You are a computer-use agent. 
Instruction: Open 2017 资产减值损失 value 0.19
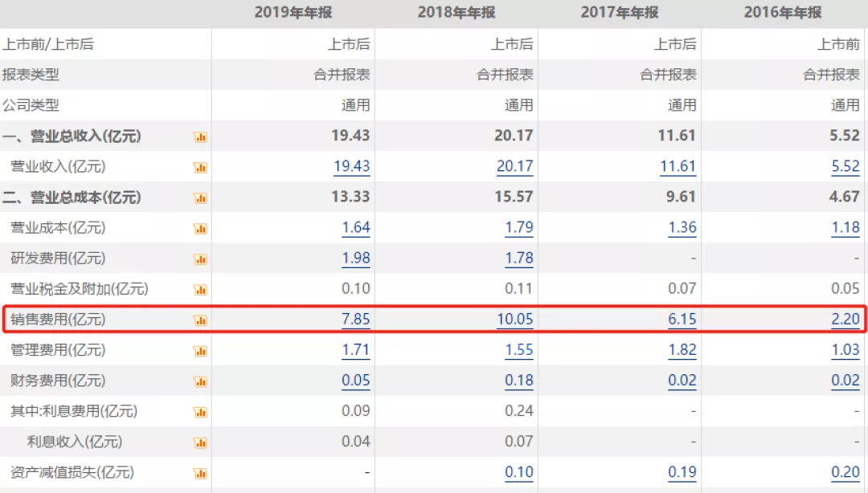coord(682,471)
